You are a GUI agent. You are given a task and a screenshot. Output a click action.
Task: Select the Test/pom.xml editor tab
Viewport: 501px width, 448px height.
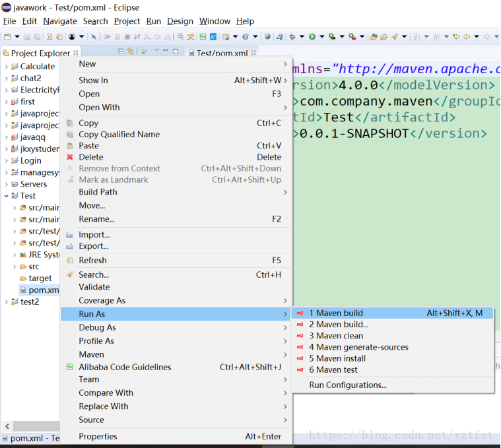pos(222,53)
